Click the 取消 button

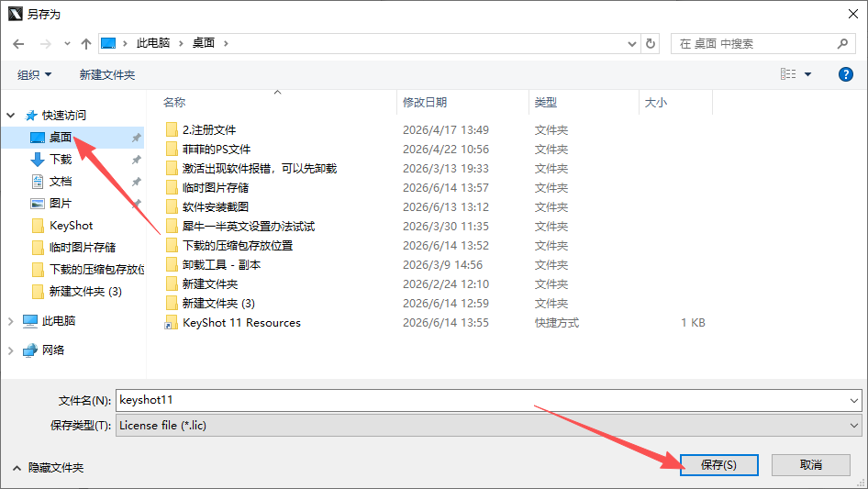pos(811,465)
